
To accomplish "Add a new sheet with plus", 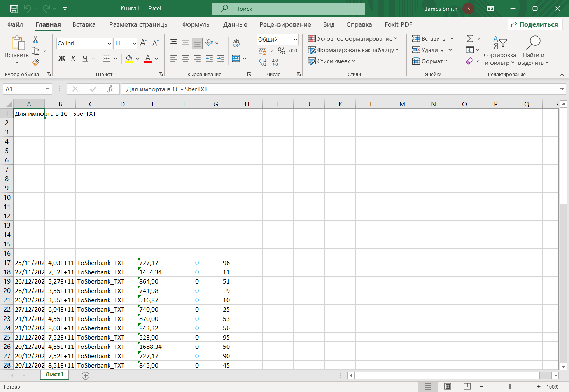I will (x=86, y=375).
